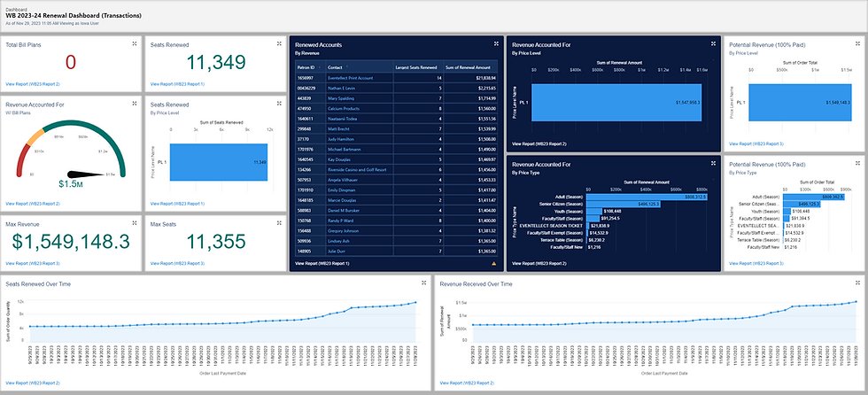Image resolution: width=868 pixels, height=395 pixels.
Task: Click the 11,355 Max Seats value
Action: (216, 242)
